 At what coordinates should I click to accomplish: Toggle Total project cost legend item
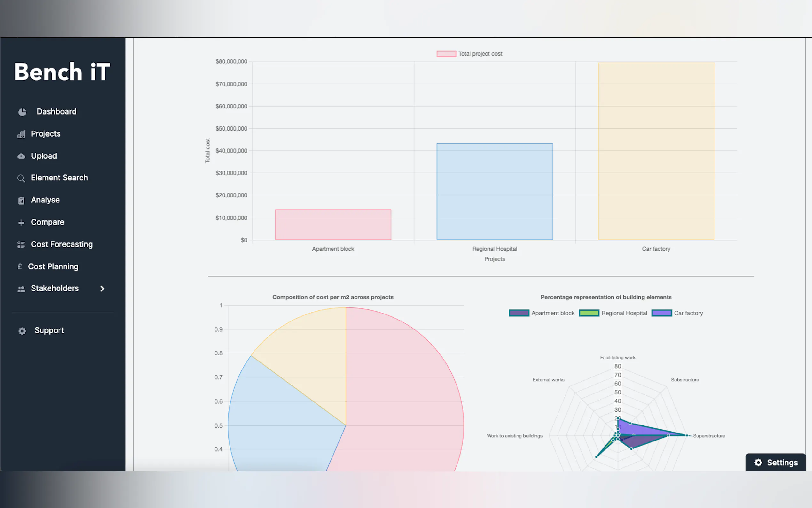click(x=469, y=54)
